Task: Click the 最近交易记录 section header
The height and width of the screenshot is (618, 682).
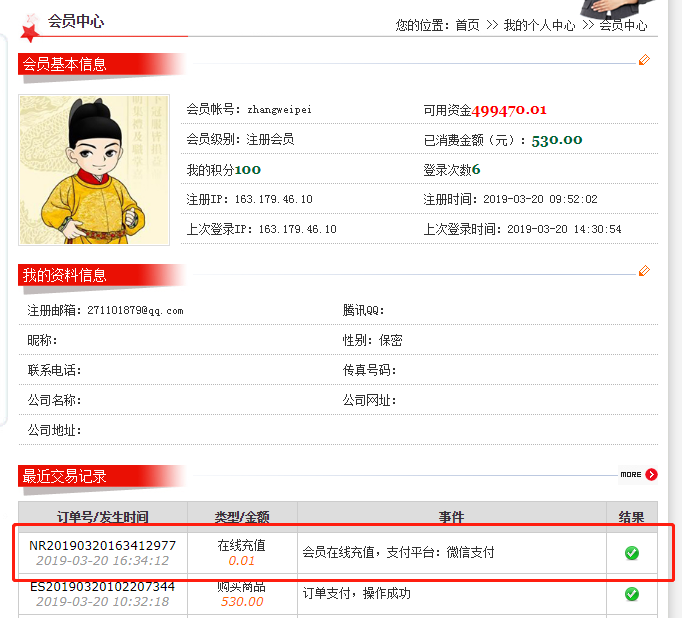Action: [64, 476]
